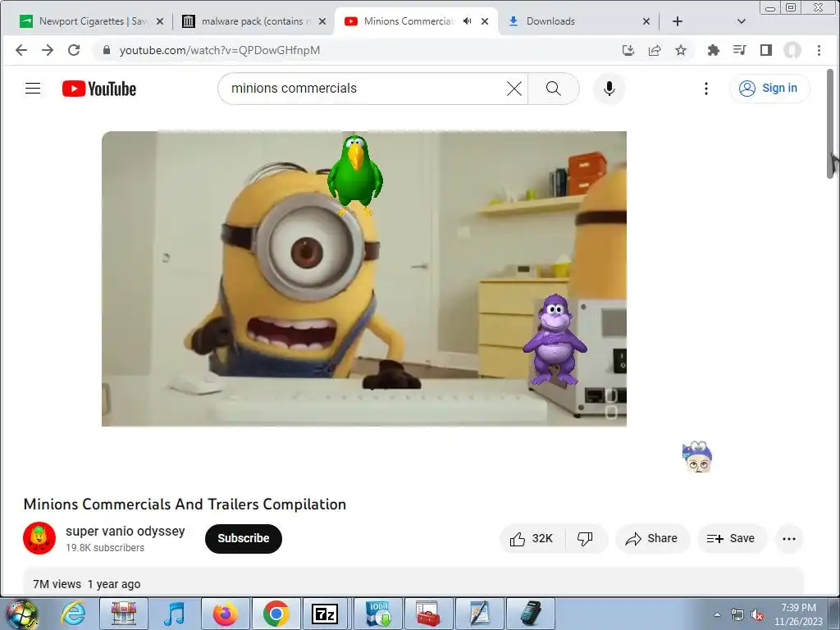Like the video with 32K thumbs up
840x630 pixels.
point(532,538)
